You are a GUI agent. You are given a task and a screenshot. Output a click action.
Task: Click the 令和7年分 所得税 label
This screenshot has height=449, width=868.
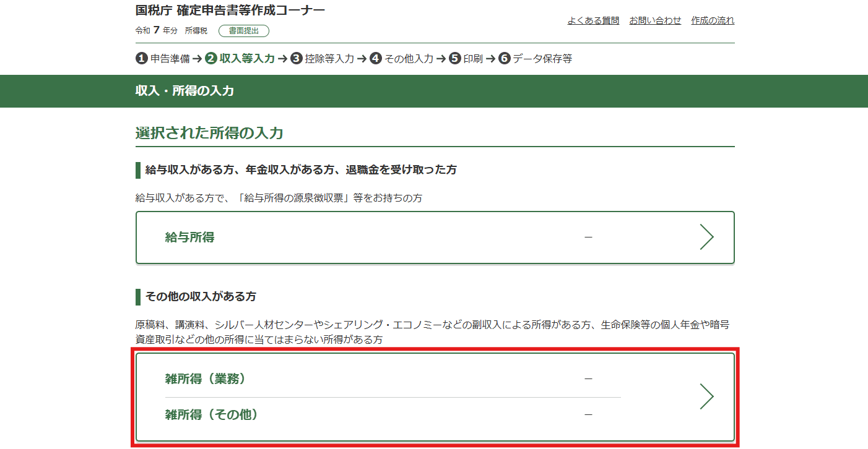171,30
